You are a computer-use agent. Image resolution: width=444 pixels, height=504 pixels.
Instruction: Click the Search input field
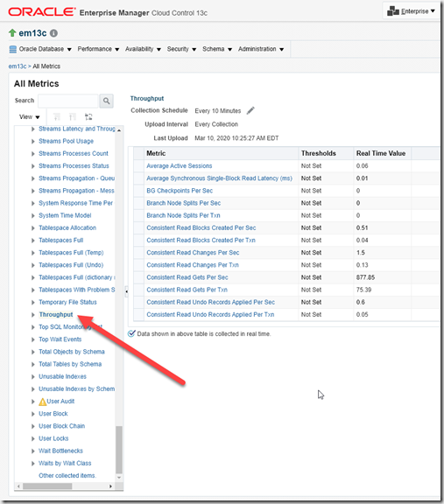[x=68, y=101]
